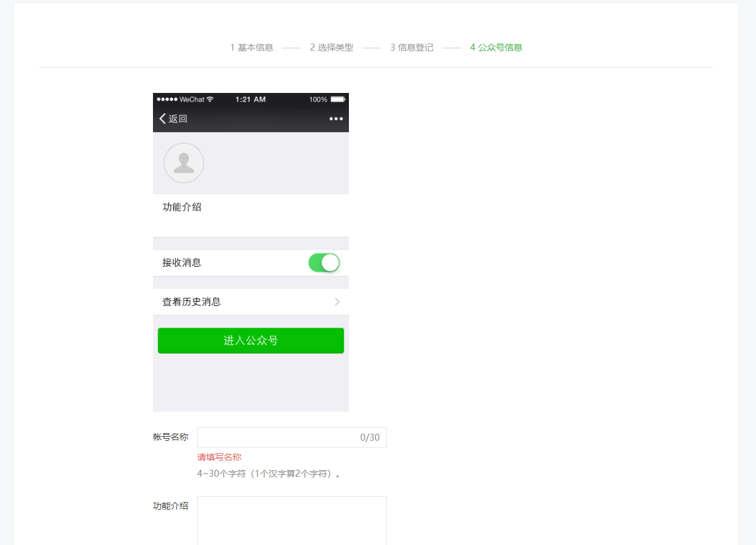
Task: Click the WiFi signal icon in status bar
Action: pos(210,99)
